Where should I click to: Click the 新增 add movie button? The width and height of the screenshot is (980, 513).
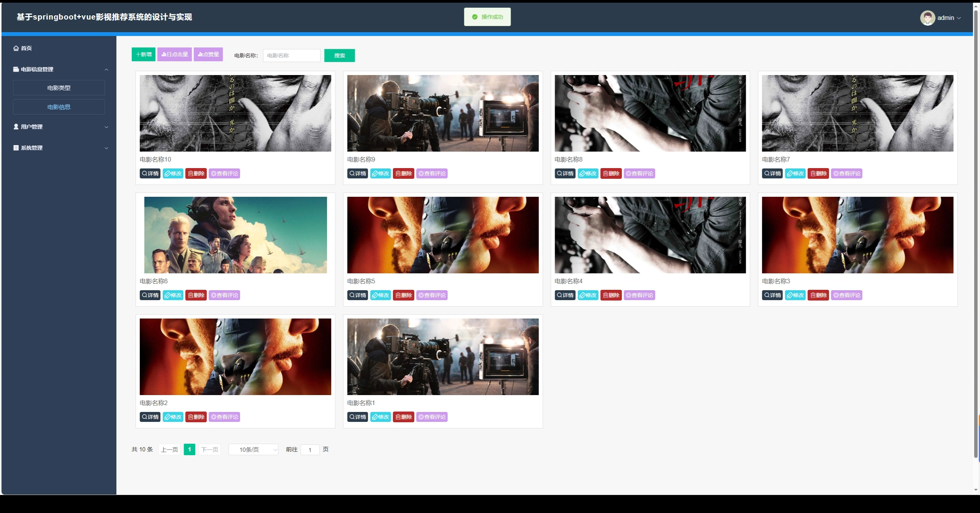(144, 54)
